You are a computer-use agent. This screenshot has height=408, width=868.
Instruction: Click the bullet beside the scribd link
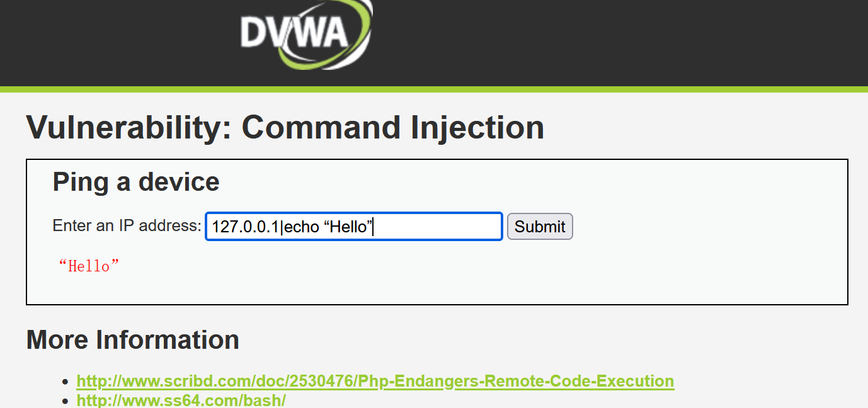pyautogui.click(x=66, y=382)
